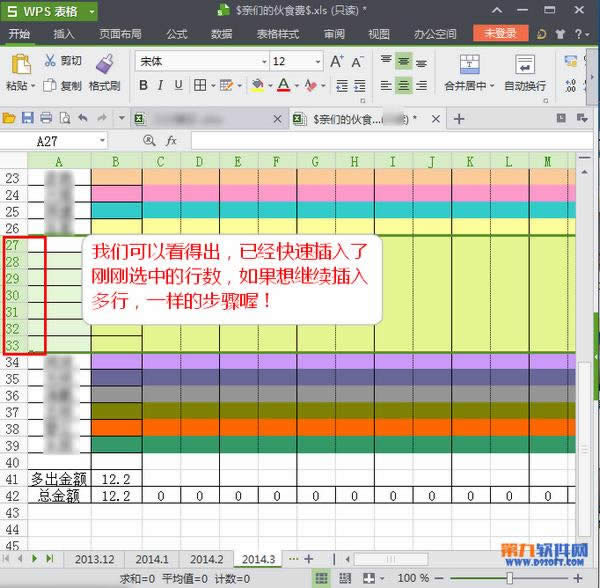Screen dimensions: 600x588
Task: Open the 插入 ribbon tab
Action: (x=63, y=33)
